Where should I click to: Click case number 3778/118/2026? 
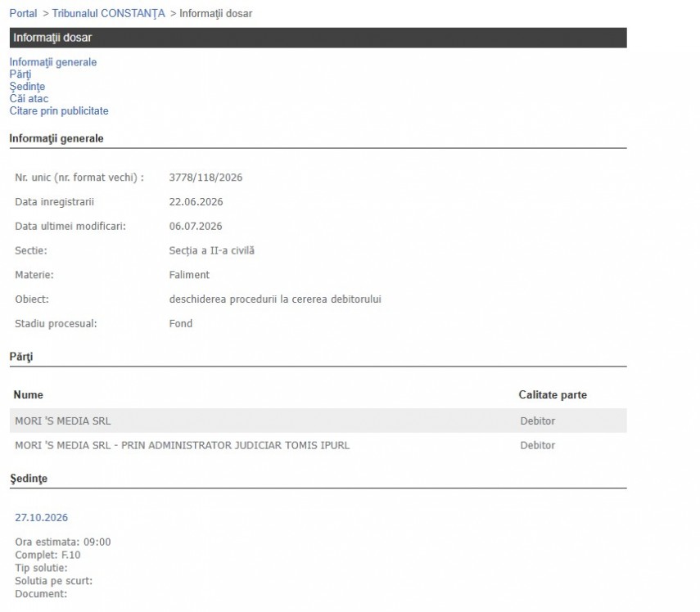205,178
